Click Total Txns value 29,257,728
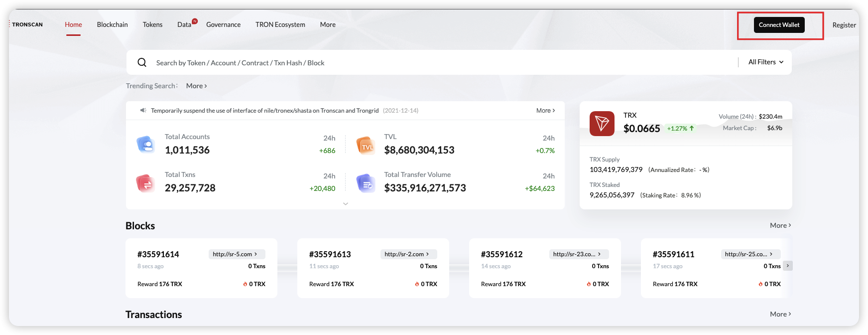 tap(190, 188)
